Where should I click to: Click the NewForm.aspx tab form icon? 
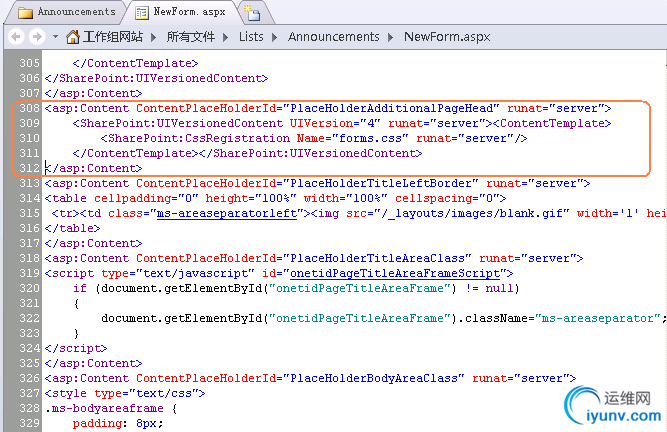pos(142,13)
